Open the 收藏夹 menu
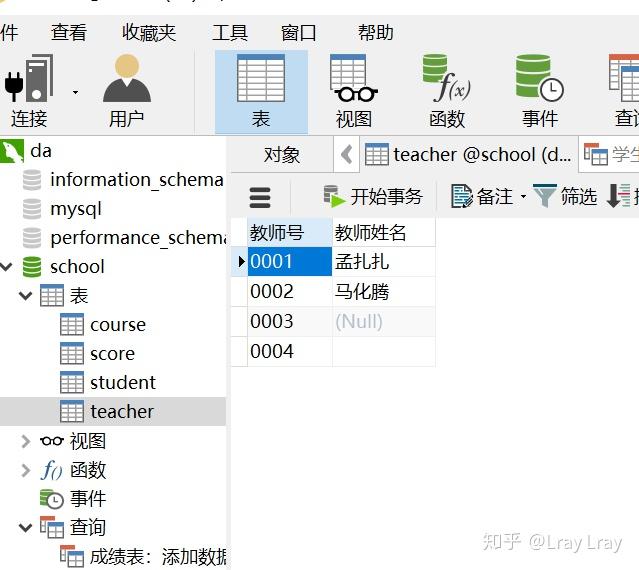The image size is (639, 570). tap(149, 33)
